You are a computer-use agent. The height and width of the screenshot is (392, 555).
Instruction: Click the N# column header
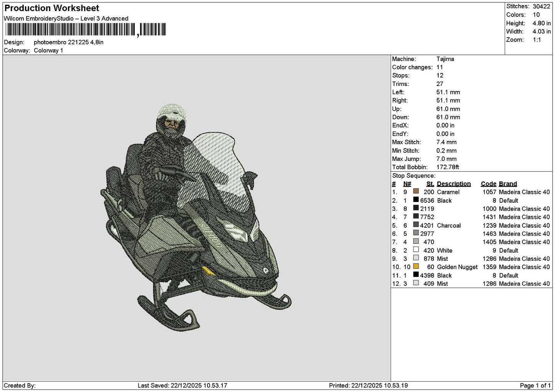407,184
